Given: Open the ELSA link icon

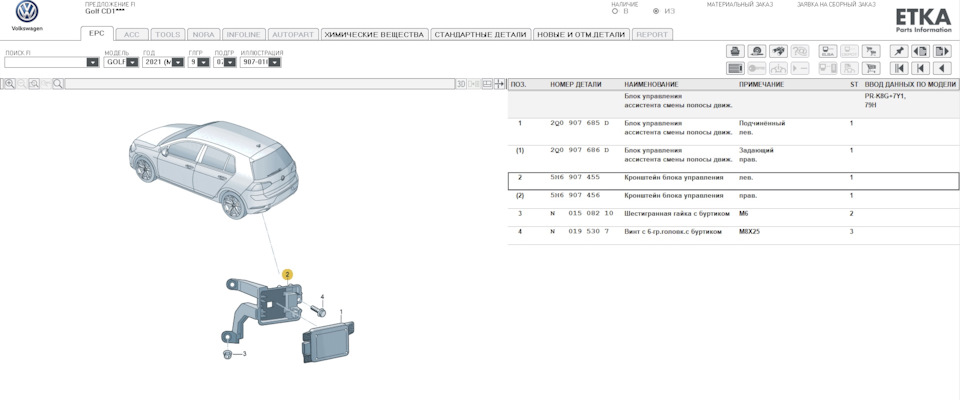Looking at the screenshot, I should [828, 51].
